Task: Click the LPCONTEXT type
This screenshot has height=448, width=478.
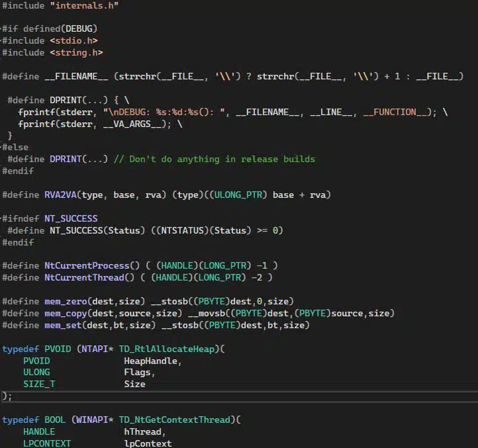Action: [47, 443]
